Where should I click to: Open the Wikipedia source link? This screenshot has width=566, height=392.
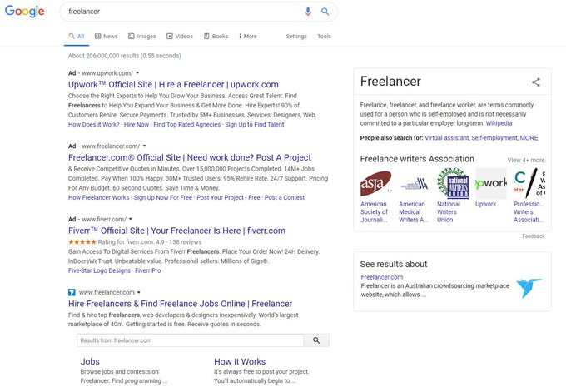[499, 123]
